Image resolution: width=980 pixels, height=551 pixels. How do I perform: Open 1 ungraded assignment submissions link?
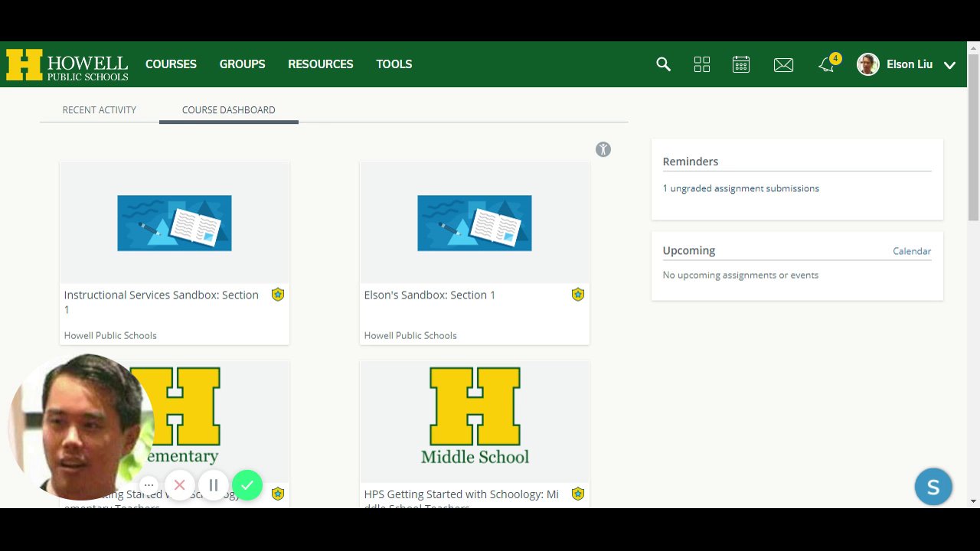point(741,188)
